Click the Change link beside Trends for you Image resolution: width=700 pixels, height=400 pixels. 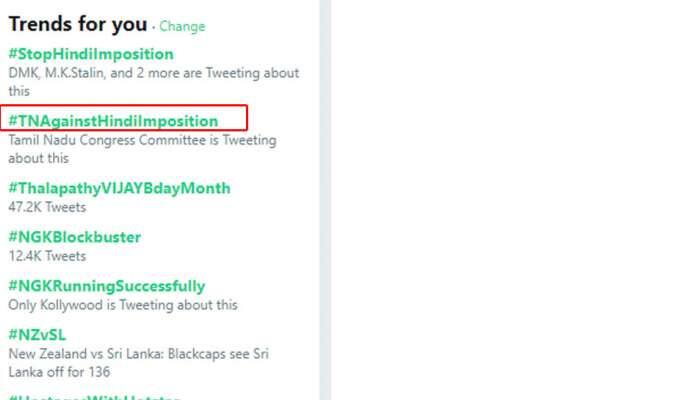tap(182, 27)
